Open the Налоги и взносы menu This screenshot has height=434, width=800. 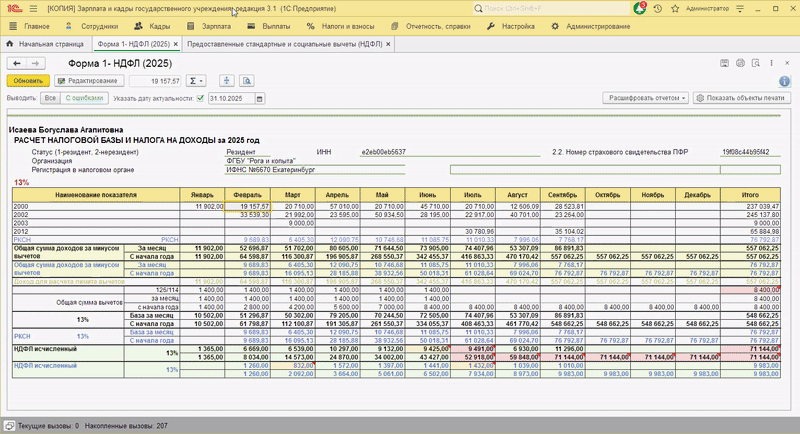pyautogui.click(x=340, y=26)
